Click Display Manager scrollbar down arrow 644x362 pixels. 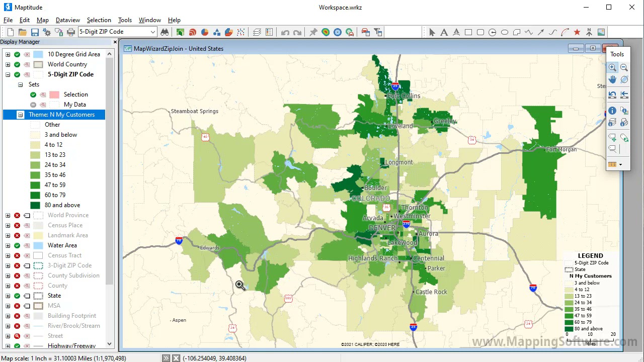pyautogui.click(x=110, y=344)
